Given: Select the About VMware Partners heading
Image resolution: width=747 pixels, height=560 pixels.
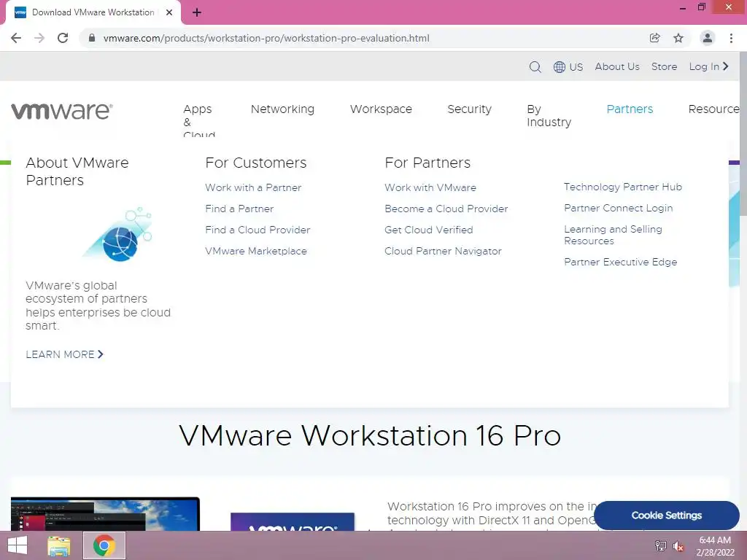Looking at the screenshot, I should pyautogui.click(x=77, y=171).
